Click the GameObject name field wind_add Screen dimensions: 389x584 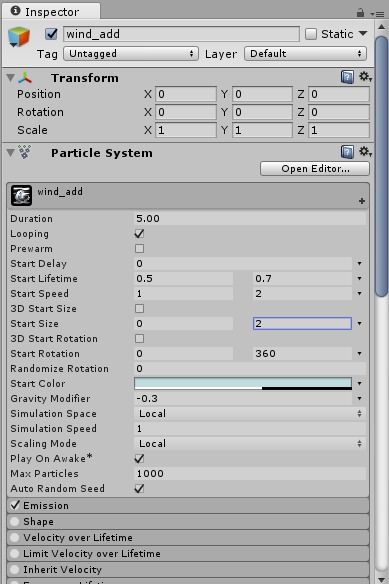click(181, 34)
